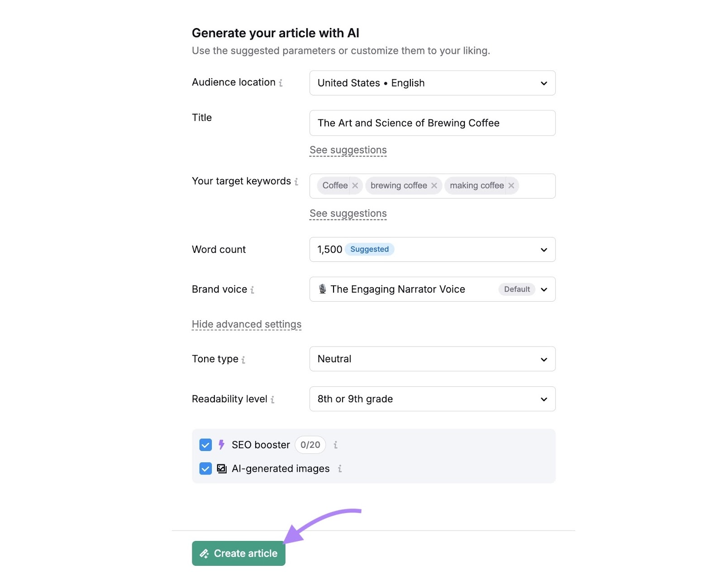Uncheck the AI-generated images option

click(x=205, y=469)
